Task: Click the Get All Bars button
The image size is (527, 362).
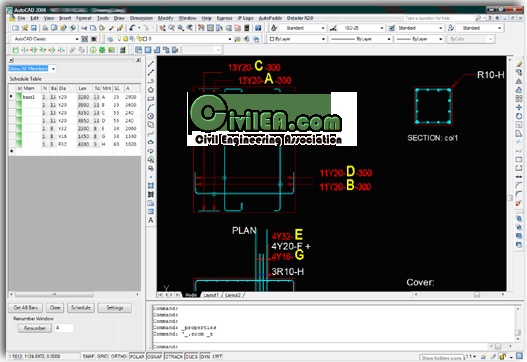Action: (26, 308)
